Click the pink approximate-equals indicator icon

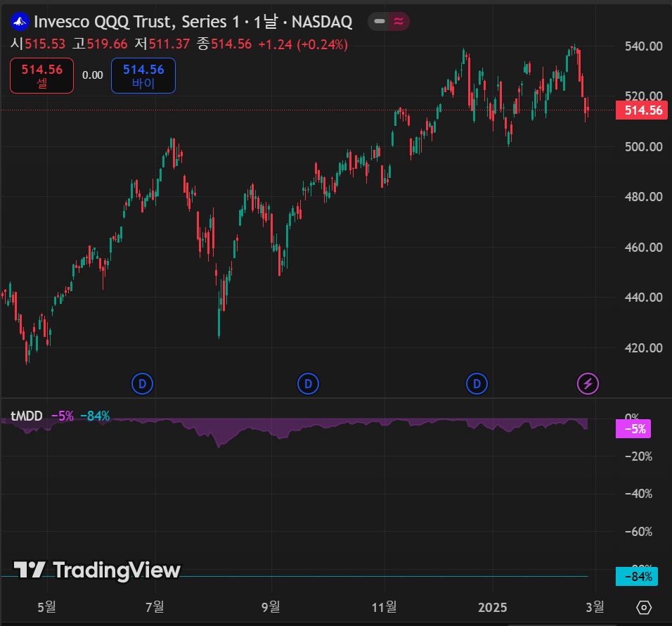[x=399, y=21]
